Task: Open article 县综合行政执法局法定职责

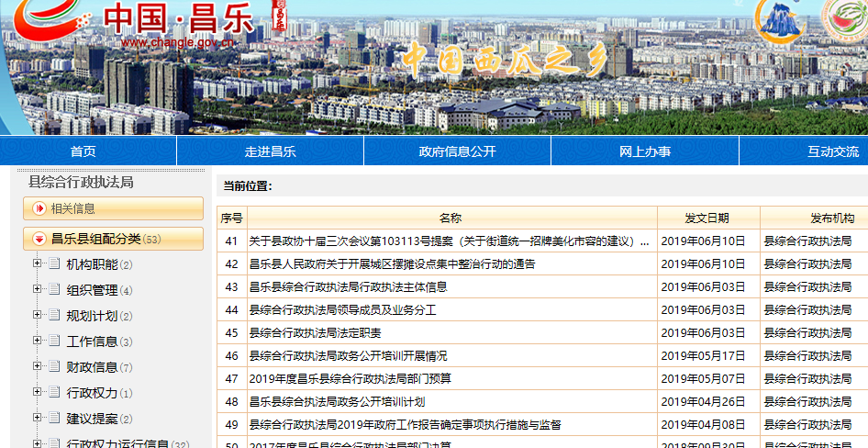Action: coord(315,332)
